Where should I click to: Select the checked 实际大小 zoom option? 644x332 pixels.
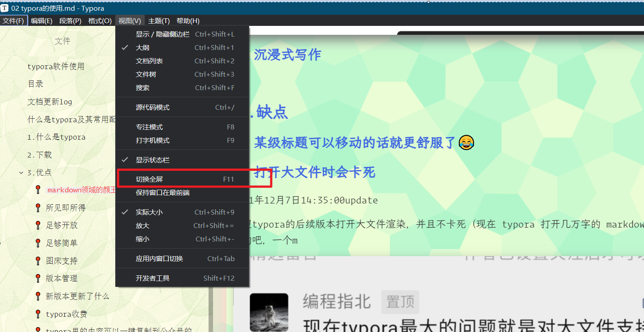[x=182, y=212]
